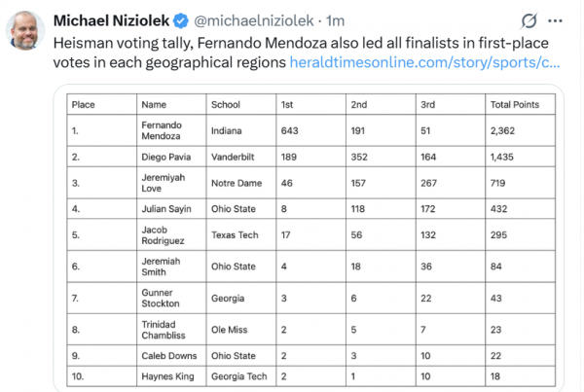This screenshot has width=584, height=392.
Task: Click the Michael Niziolek display name
Action: pos(111,20)
